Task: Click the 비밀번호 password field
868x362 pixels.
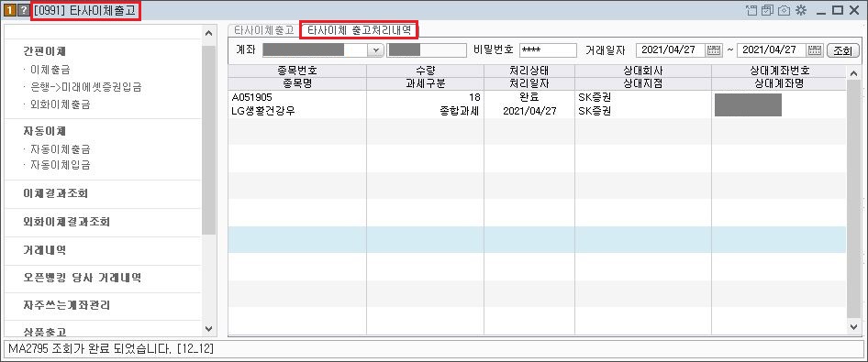Action: coord(548,50)
